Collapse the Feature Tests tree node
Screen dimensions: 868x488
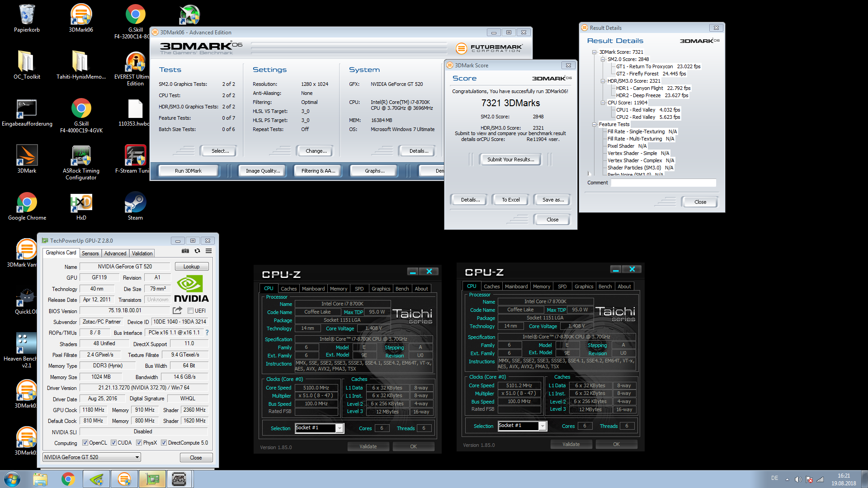click(594, 124)
